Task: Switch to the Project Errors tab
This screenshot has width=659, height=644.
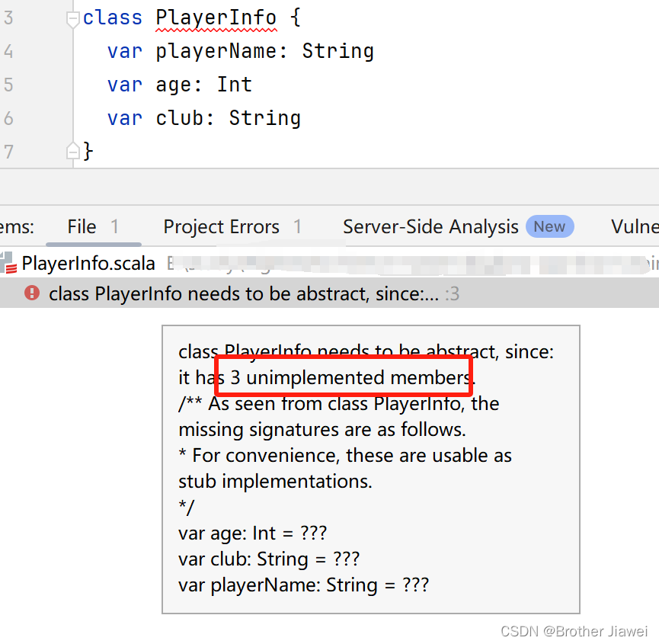Action: tap(232, 227)
